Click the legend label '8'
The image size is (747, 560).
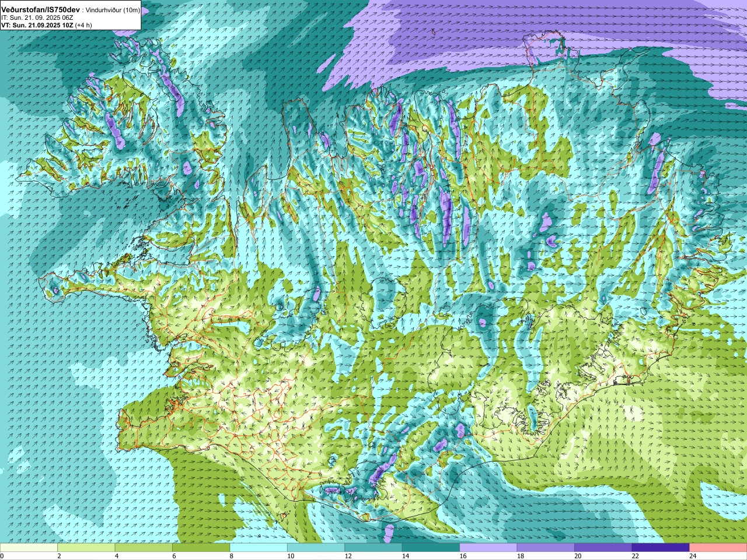click(232, 556)
